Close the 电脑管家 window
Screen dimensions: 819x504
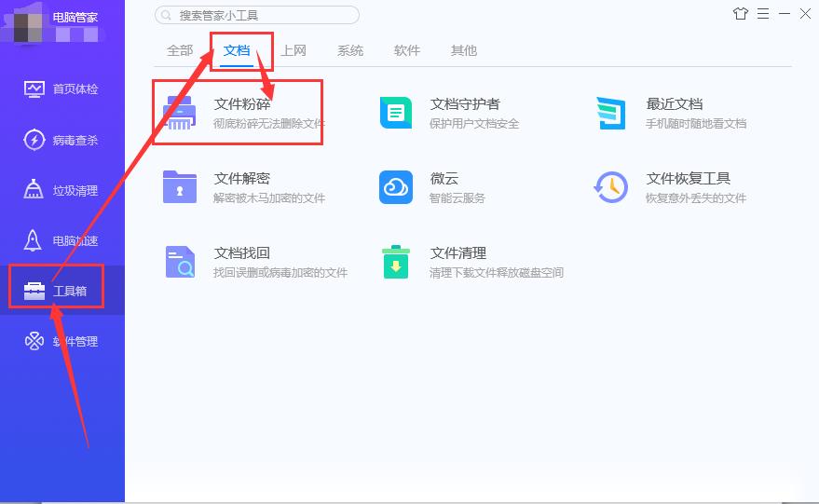tap(805, 14)
